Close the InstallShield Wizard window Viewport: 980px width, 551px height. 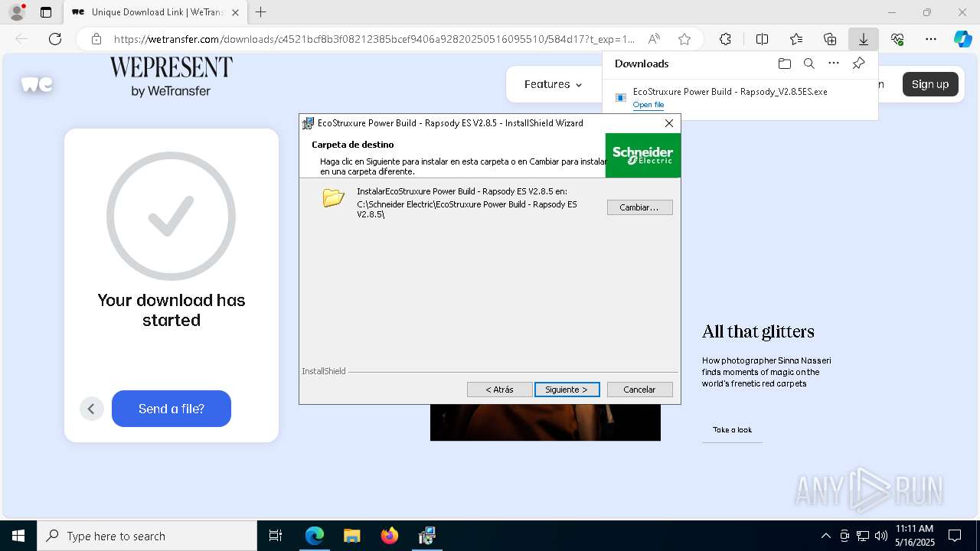click(669, 122)
